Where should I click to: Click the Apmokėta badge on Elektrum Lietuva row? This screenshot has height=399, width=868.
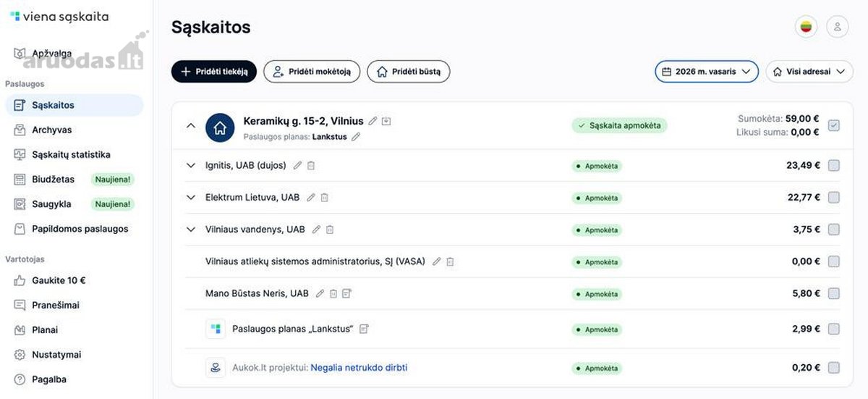[597, 198]
